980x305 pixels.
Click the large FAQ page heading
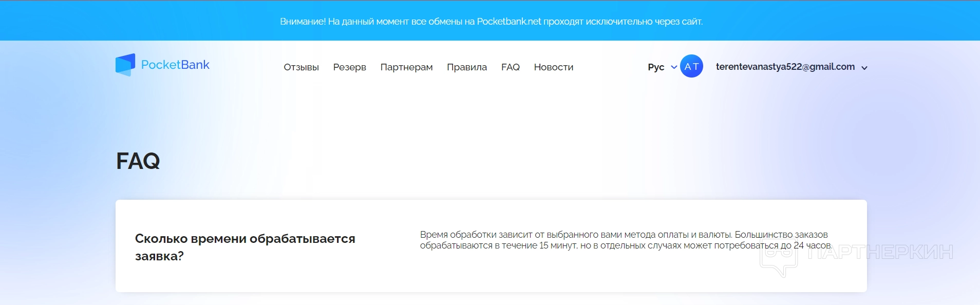(x=138, y=161)
